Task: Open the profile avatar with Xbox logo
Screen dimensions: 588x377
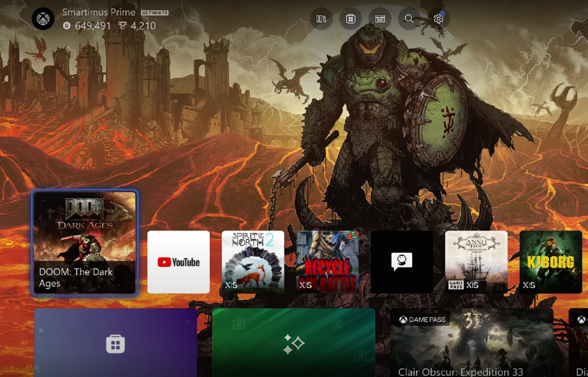Action: pyautogui.click(x=43, y=18)
